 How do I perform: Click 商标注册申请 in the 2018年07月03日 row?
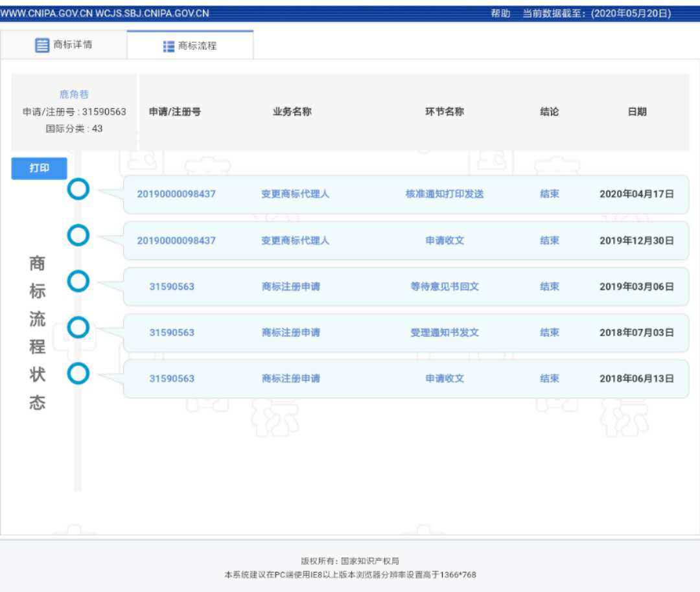291,332
